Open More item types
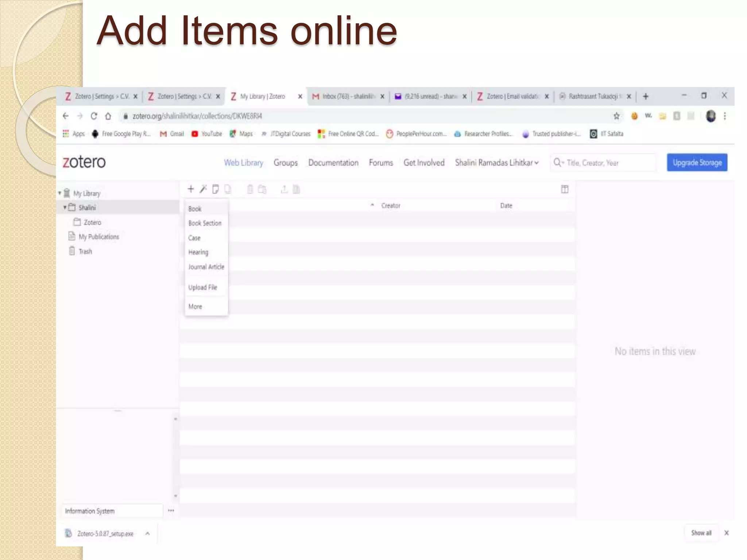 (x=206, y=306)
